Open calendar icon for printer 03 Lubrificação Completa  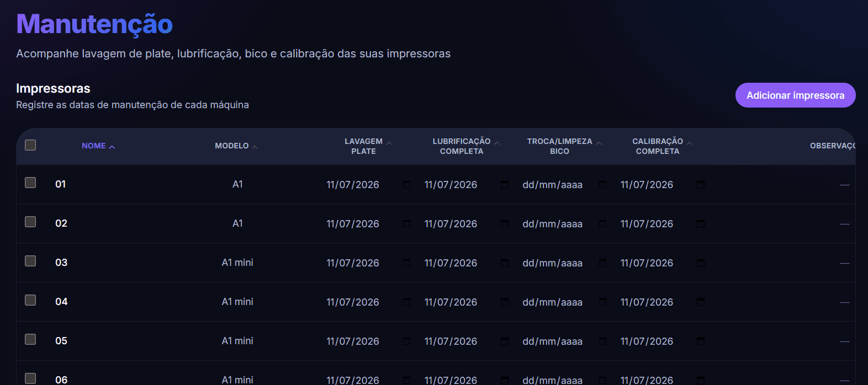505,263
